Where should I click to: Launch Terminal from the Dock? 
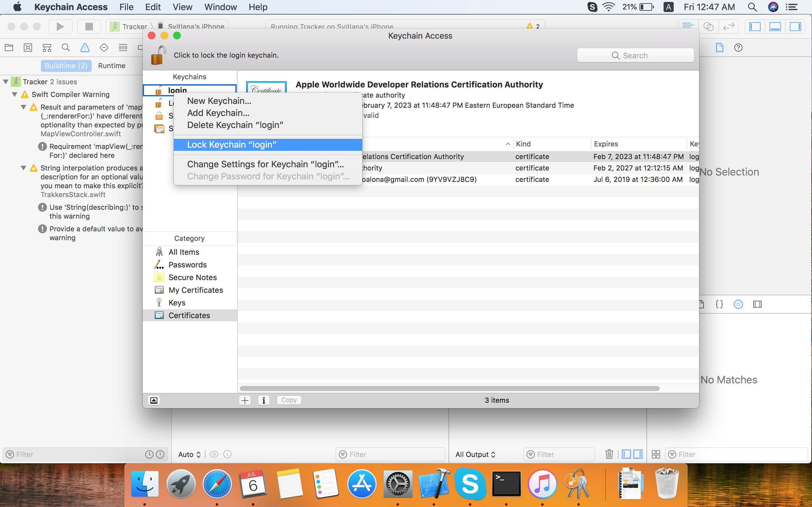click(507, 484)
